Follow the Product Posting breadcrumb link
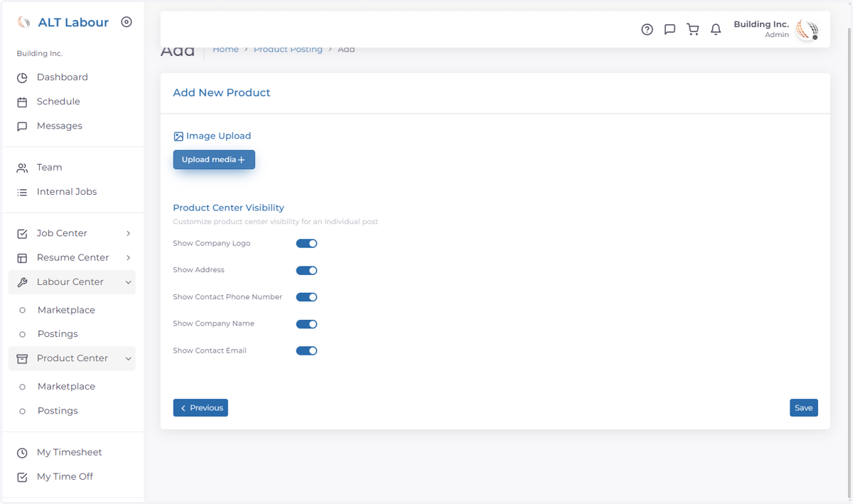 coord(288,50)
